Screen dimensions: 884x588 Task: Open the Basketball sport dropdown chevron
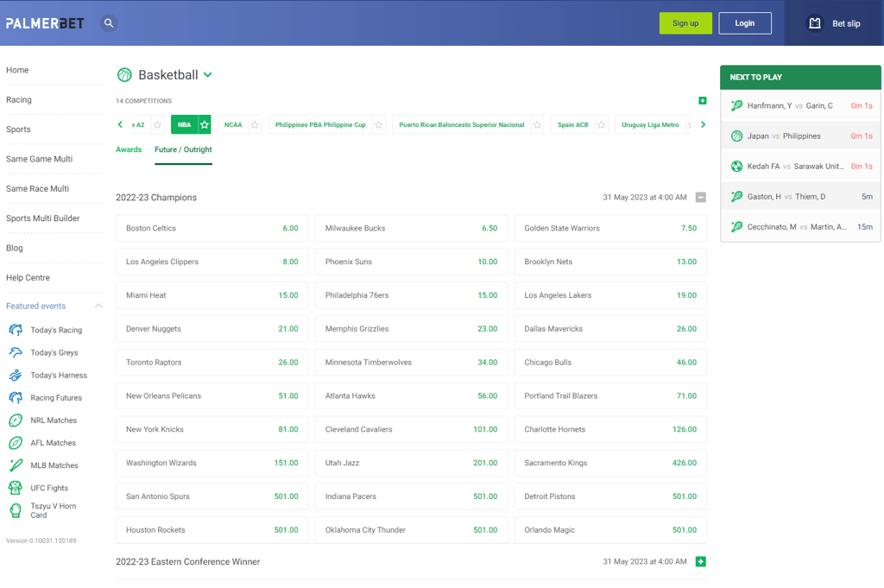point(208,75)
